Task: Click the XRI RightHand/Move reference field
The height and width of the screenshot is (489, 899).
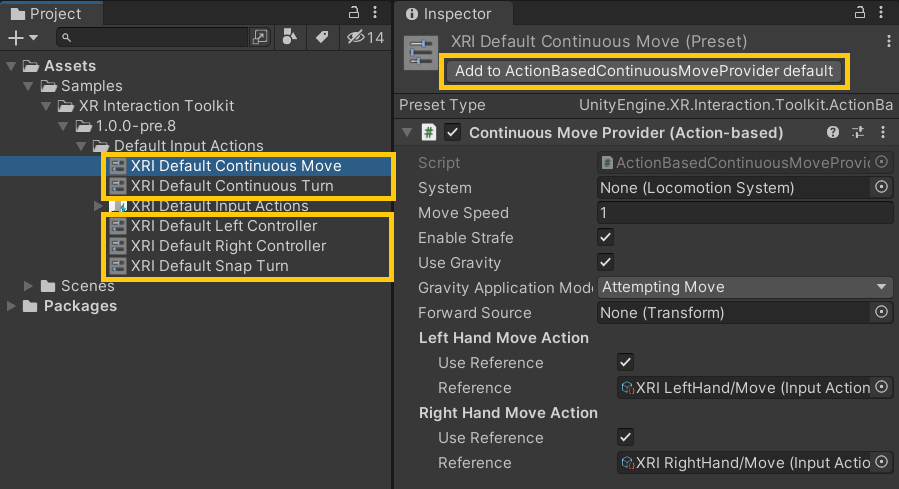Action: tap(744, 463)
